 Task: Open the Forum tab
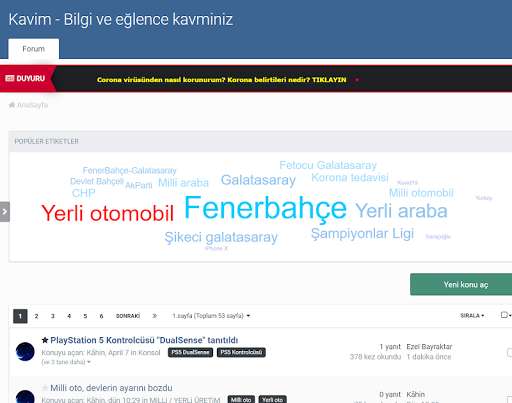(33, 49)
